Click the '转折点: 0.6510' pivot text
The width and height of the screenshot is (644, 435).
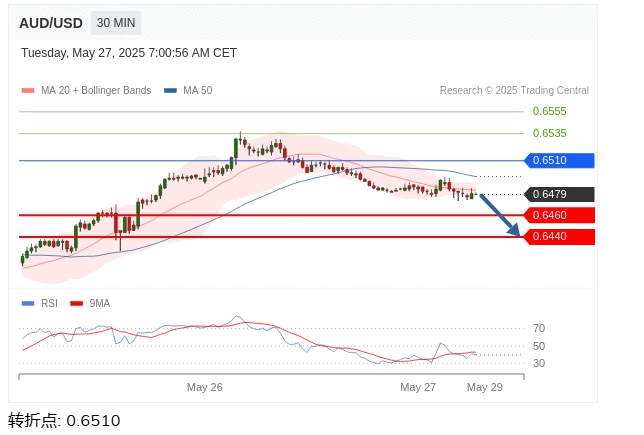[64, 421]
